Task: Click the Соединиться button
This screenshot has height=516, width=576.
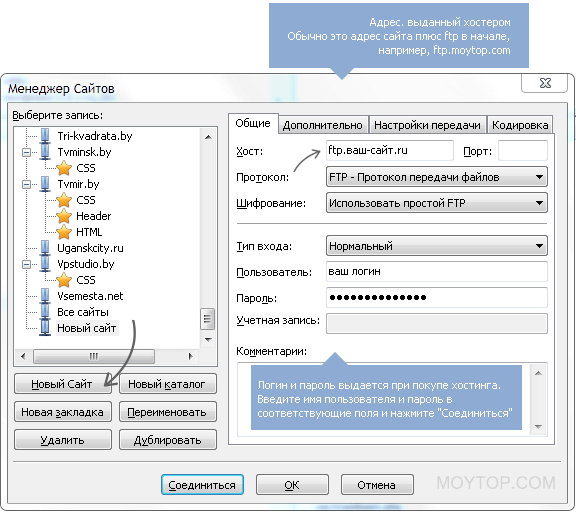Action: tap(202, 485)
